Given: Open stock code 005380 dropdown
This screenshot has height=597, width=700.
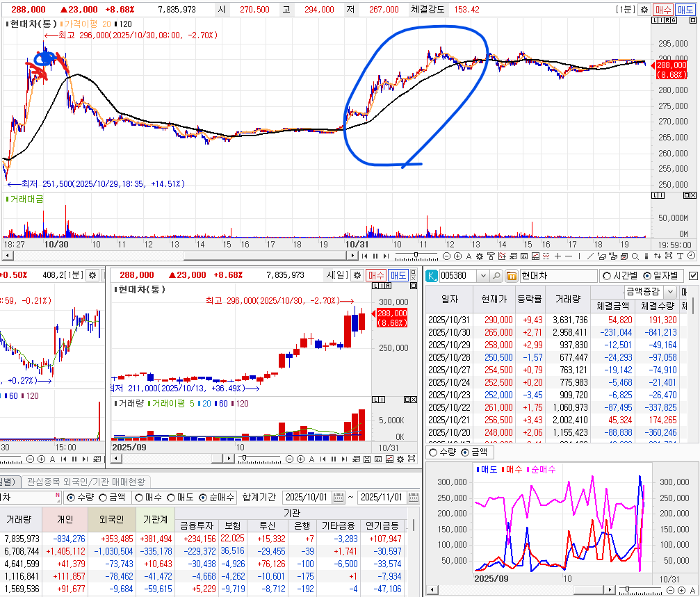Looking at the screenshot, I should point(483,276).
